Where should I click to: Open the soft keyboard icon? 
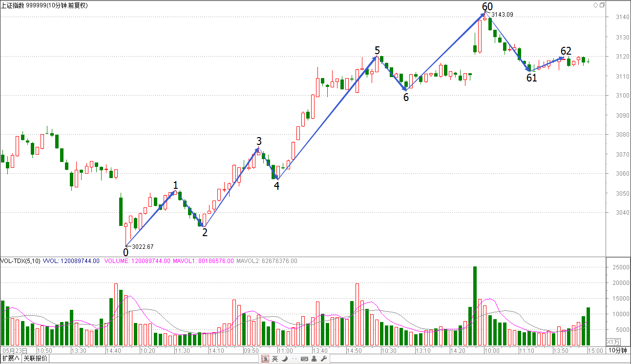(x=304, y=359)
